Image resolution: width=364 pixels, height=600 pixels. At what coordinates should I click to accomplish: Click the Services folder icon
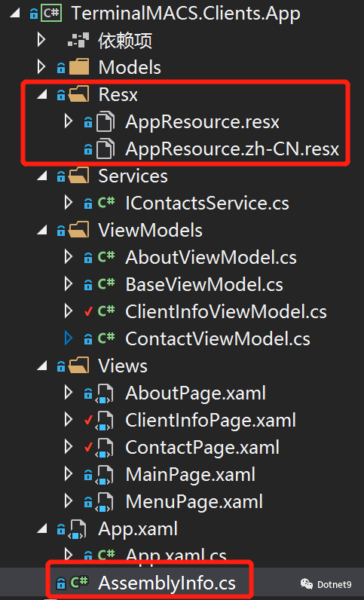coord(79,176)
